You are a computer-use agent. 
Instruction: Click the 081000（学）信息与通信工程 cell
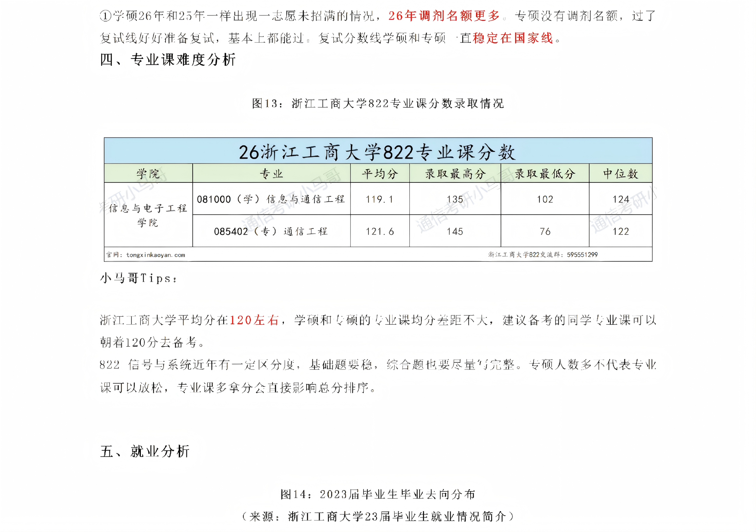coord(271,199)
